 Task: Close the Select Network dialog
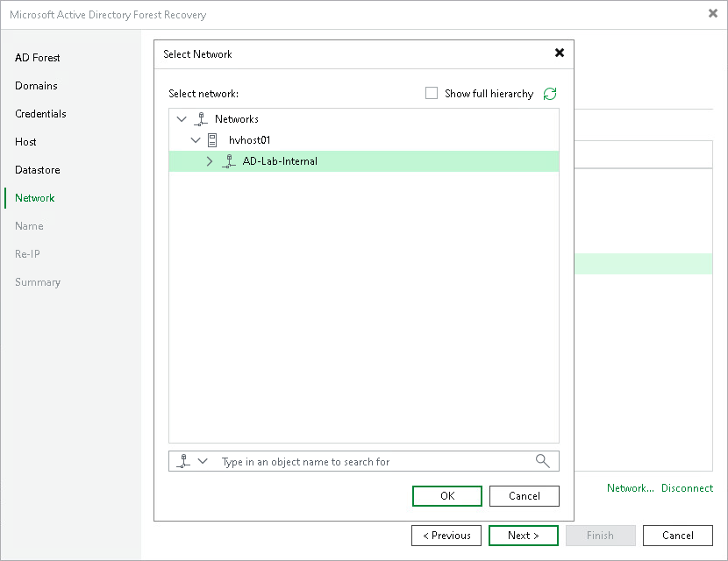click(560, 53)
